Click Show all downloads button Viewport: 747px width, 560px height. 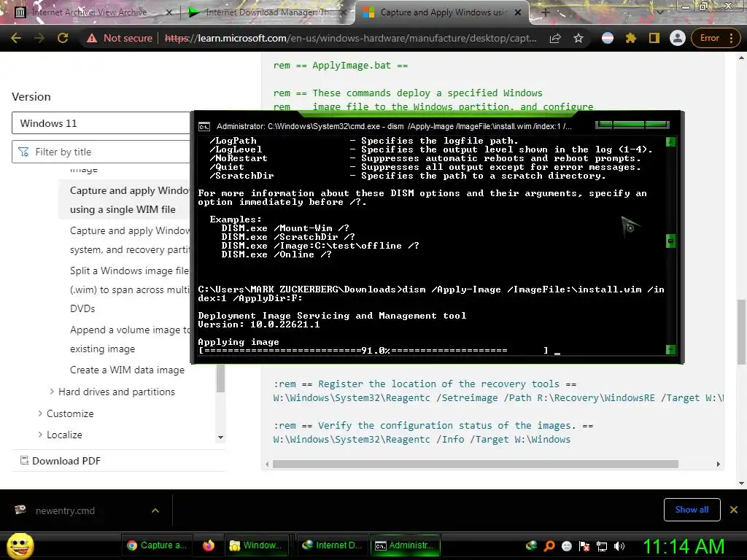coord(692,510)
